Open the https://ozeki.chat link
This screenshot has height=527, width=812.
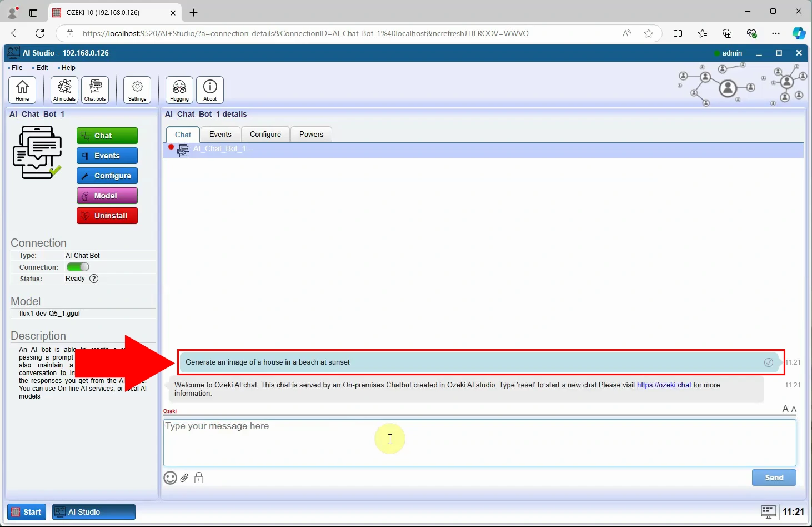(x=664, y=385)
